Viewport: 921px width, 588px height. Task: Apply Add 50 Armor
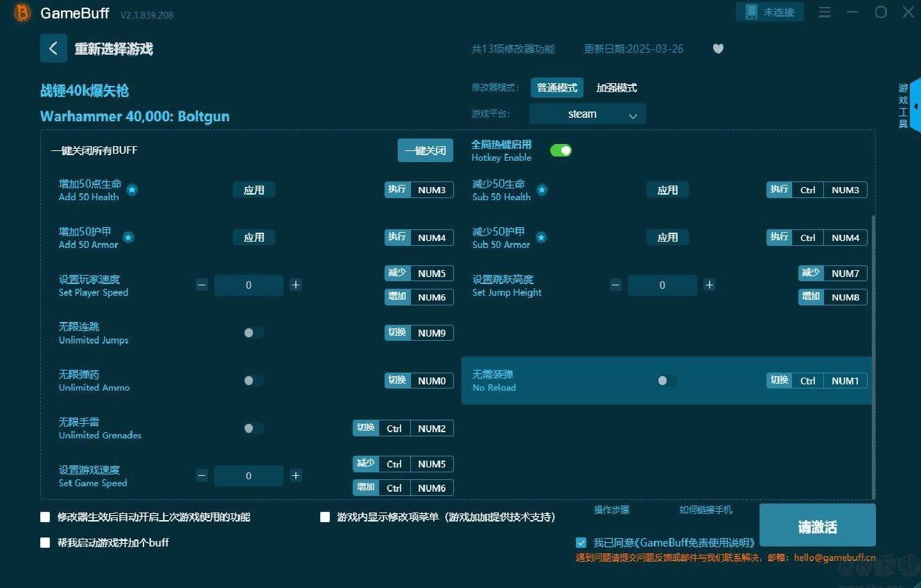(254, 238)
